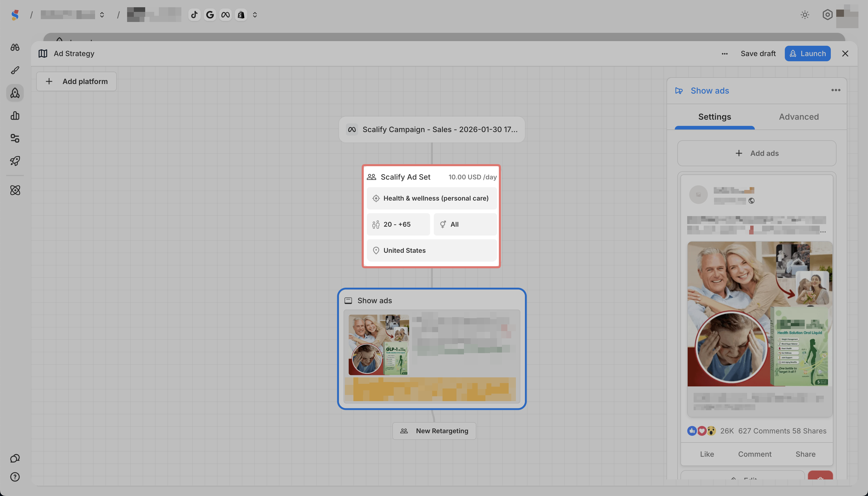This screenshot has width=868, height=496.
Task: Click the Add platform button
Action: point(76,81)
